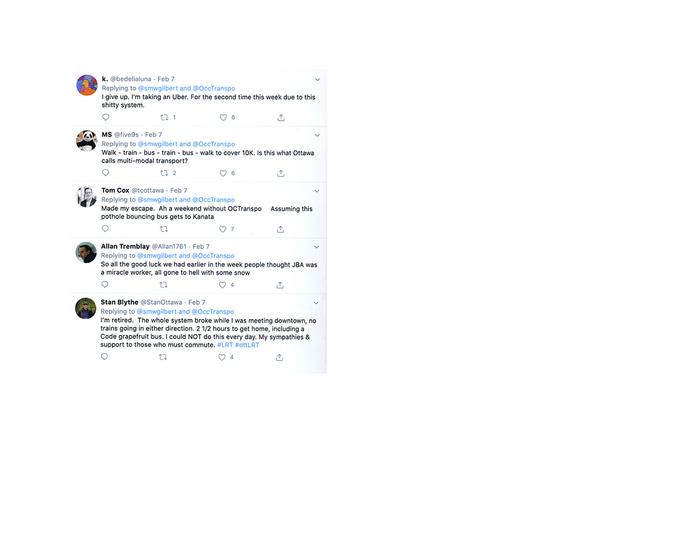Retweet Allan Tremblay's tweet

[163, 284]
